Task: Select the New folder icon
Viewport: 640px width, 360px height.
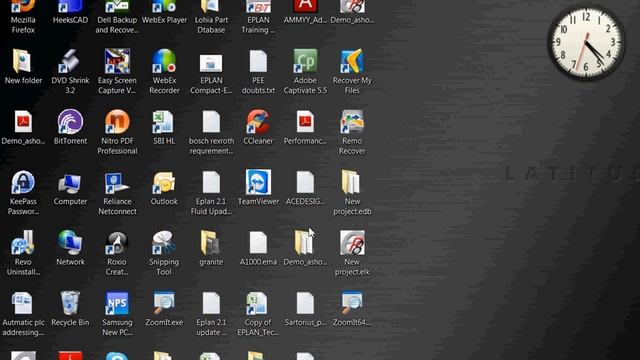Action: click(x=23, y=67)
